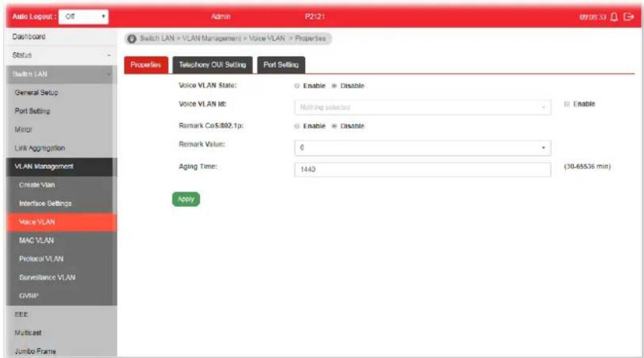Screen dimensions: 644x358
Task: Switch to the Port Setting tab
Action: tap(281, 65)
